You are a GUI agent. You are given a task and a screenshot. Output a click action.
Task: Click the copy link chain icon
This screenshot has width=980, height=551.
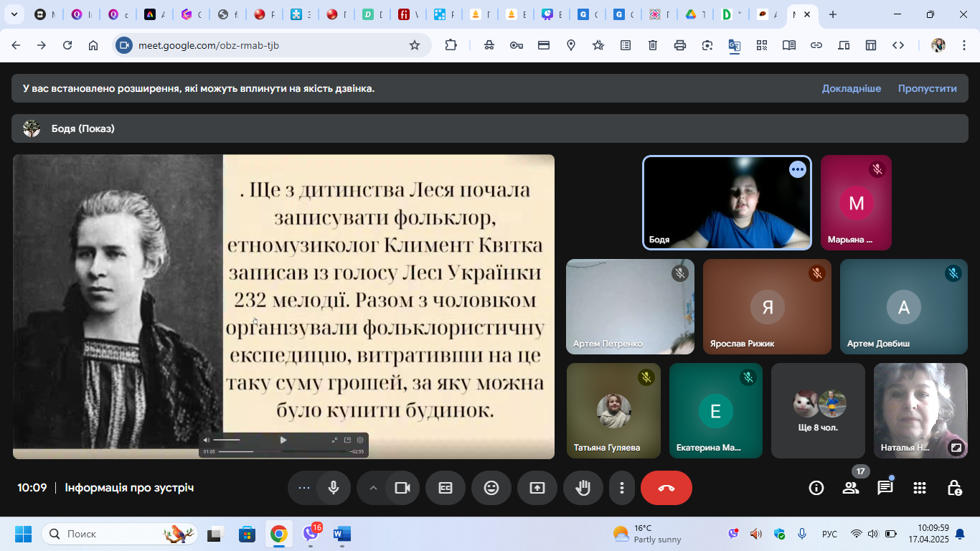(816, 45)
